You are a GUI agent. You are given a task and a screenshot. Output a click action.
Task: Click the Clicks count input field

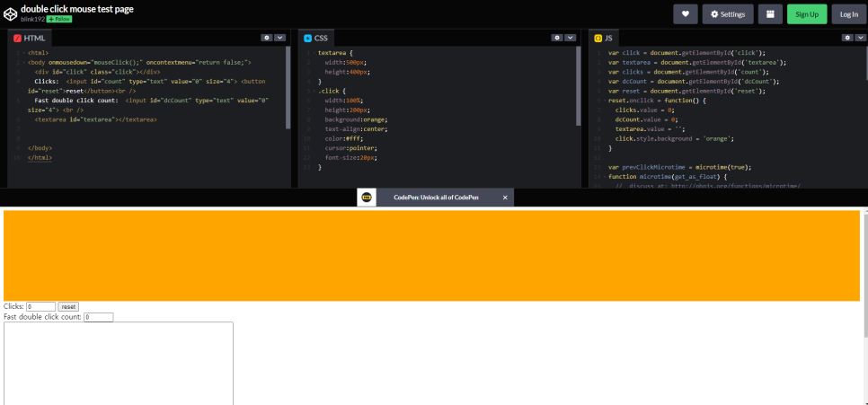pyautogui.click(x=41, y=306)
